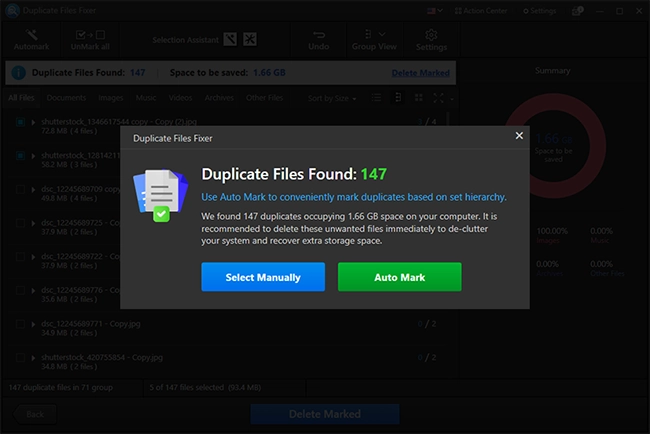
Task: Click the Auto Mark button in dialog
Action: click(399, 277)
